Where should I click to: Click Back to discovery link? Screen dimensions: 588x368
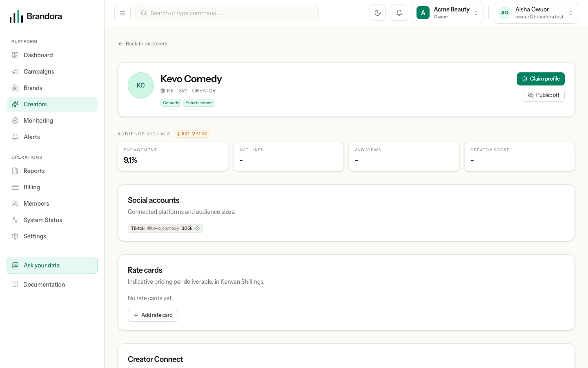[143, 44]
